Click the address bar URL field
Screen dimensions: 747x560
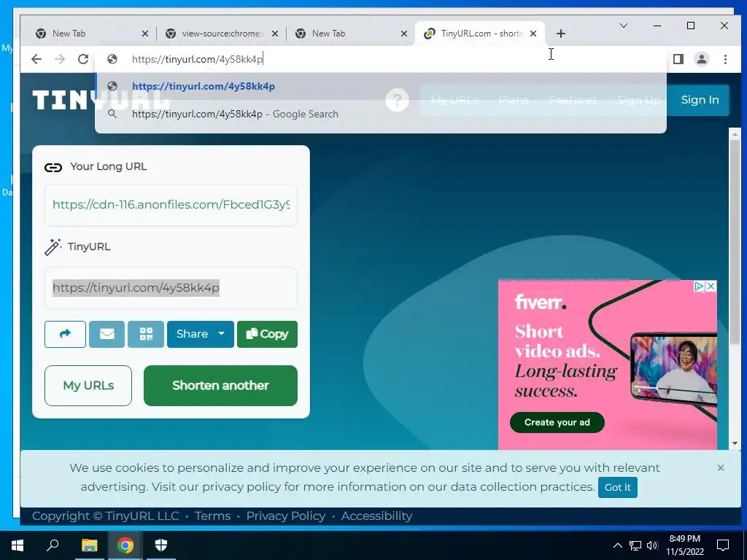[381, 59]
